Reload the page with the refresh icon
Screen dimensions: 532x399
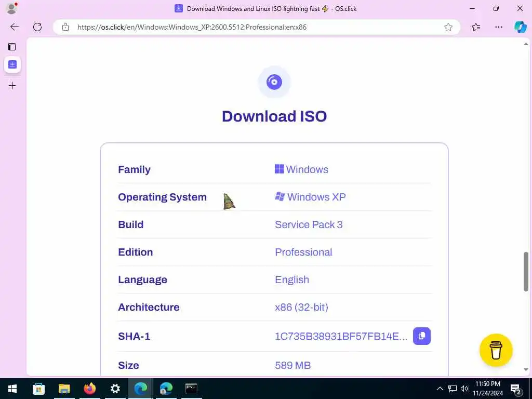coord(37,27)
